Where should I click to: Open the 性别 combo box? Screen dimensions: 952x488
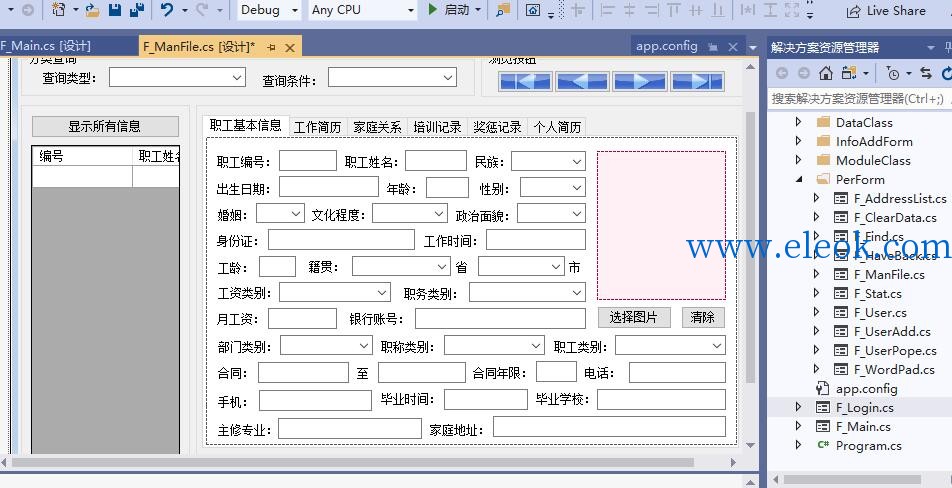pyautogui.click(x=577, y=188)
